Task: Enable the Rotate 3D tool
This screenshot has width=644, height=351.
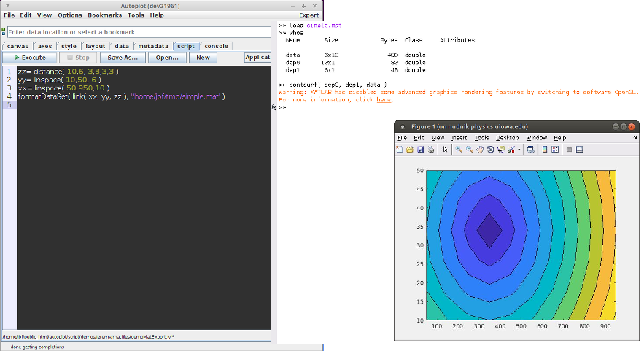Action: pos(490,150)
